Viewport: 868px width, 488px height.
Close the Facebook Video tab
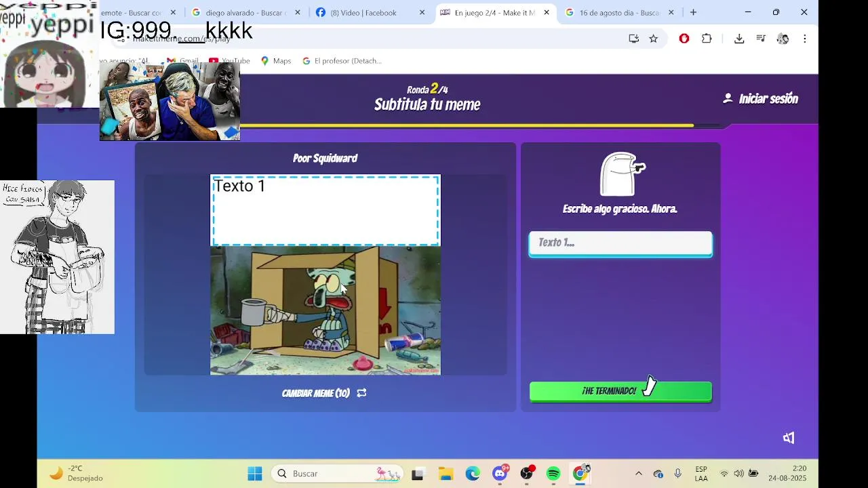tap(422, 12)
